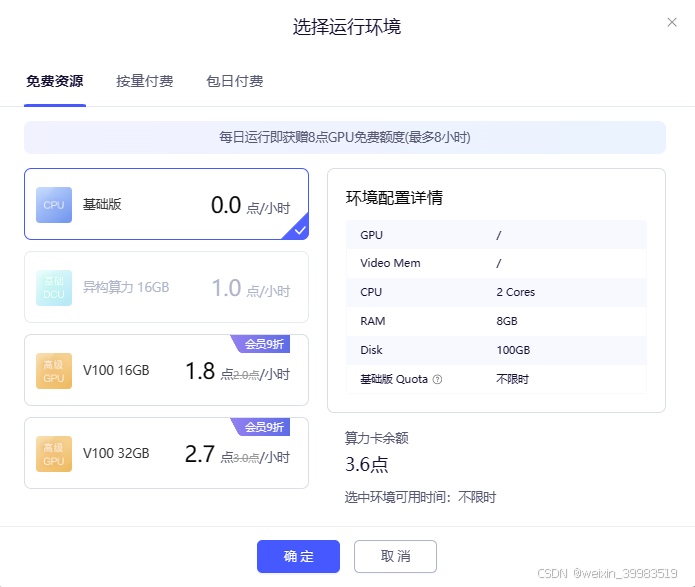This screenshot has width=695, height=587.
Task: Click the 高级 GPU icon for V100 16GB
Action: pyautogui.click(x=54, y=371)
